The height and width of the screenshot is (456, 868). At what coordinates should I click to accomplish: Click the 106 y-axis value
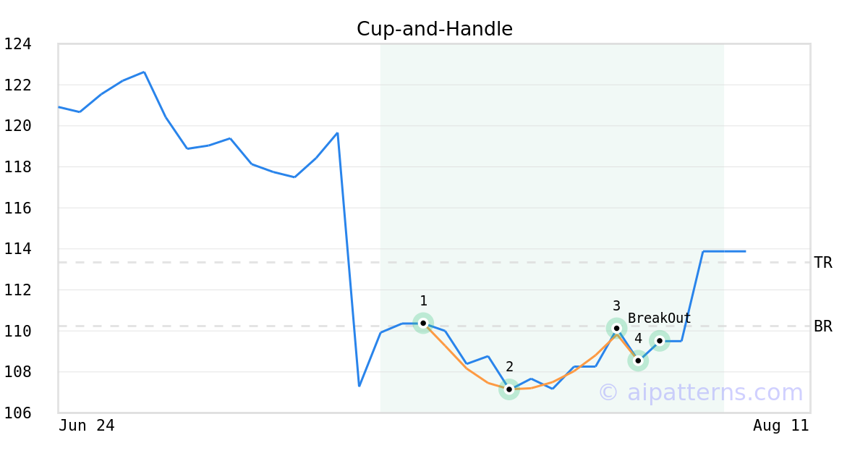point(18,413)
